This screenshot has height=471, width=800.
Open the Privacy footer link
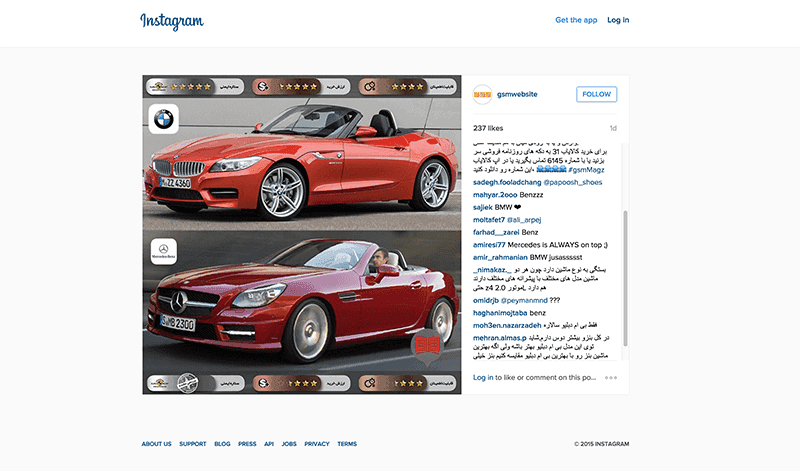click(316, 444)
